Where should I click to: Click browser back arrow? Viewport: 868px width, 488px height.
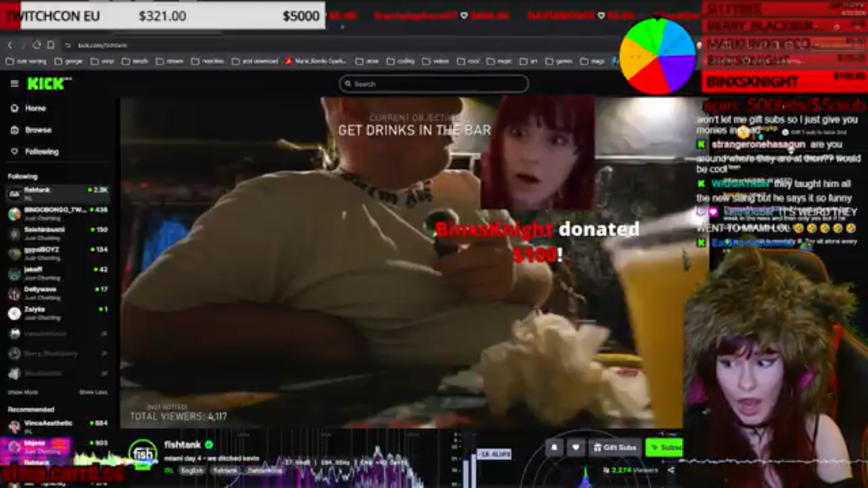(10, 45)
